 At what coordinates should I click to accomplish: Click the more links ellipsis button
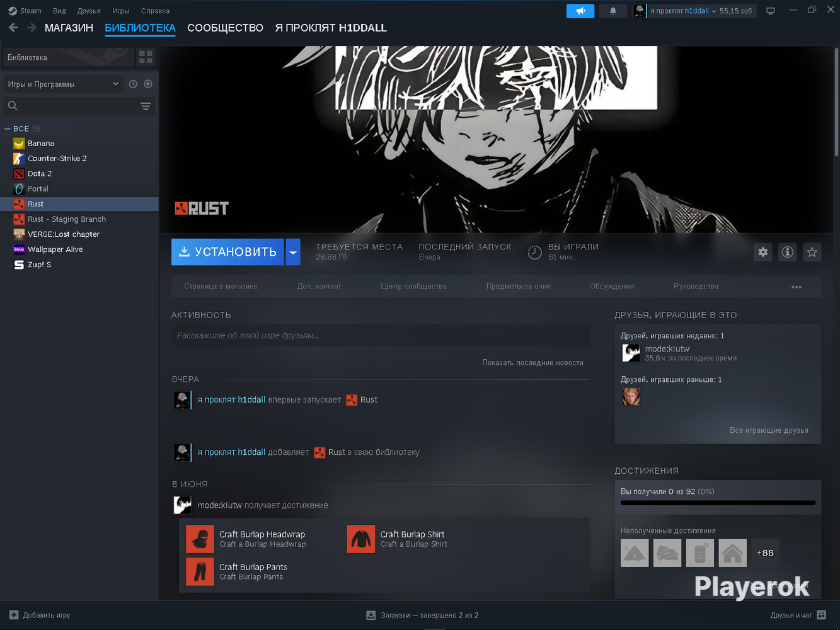(797, 287)
